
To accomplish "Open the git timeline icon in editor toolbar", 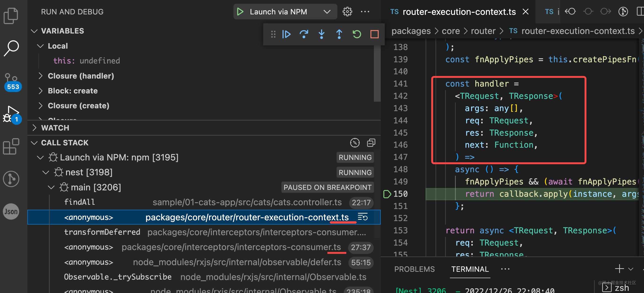I will (x=623, y=12).
